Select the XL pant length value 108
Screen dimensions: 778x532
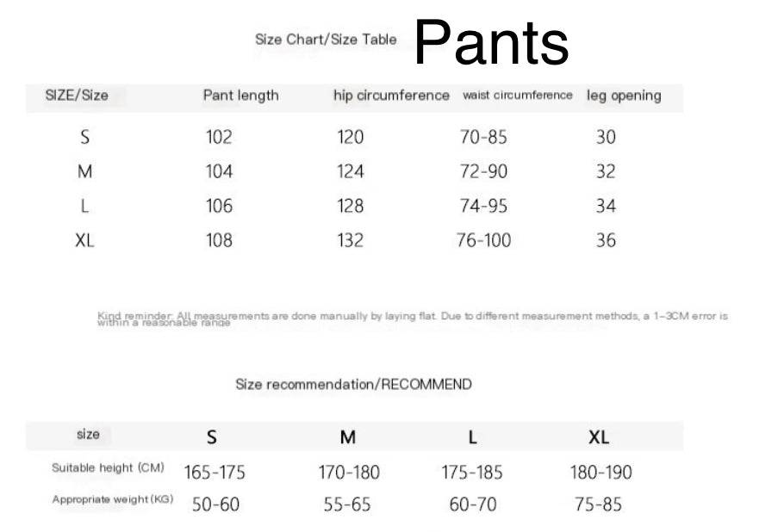tap(219, 240)
